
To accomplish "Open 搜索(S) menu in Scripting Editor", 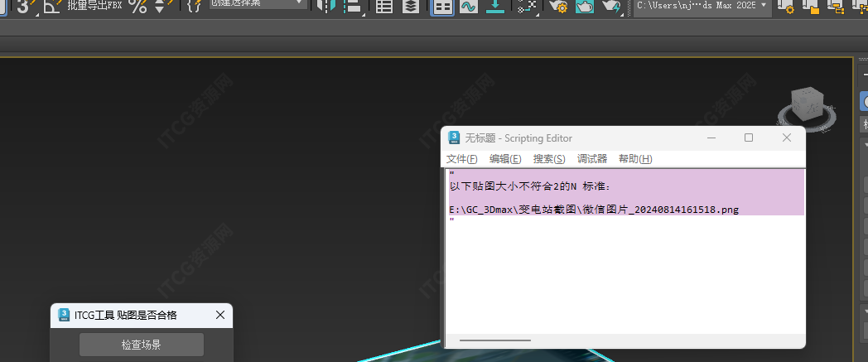I will (549, 159).
